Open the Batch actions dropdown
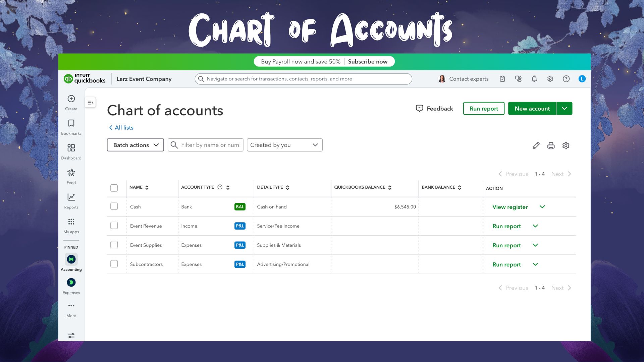Screen dimensions: 644x362 (x=135, y=145)
